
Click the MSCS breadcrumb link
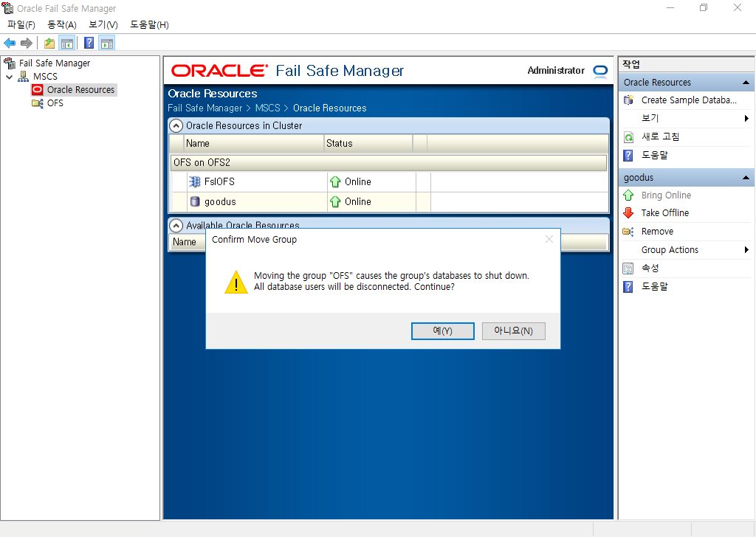click(267, 108)
